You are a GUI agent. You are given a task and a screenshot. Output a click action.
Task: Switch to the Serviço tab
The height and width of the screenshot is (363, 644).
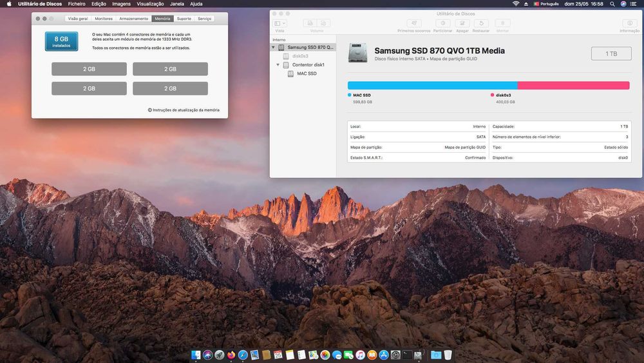[x=205, y=19]
